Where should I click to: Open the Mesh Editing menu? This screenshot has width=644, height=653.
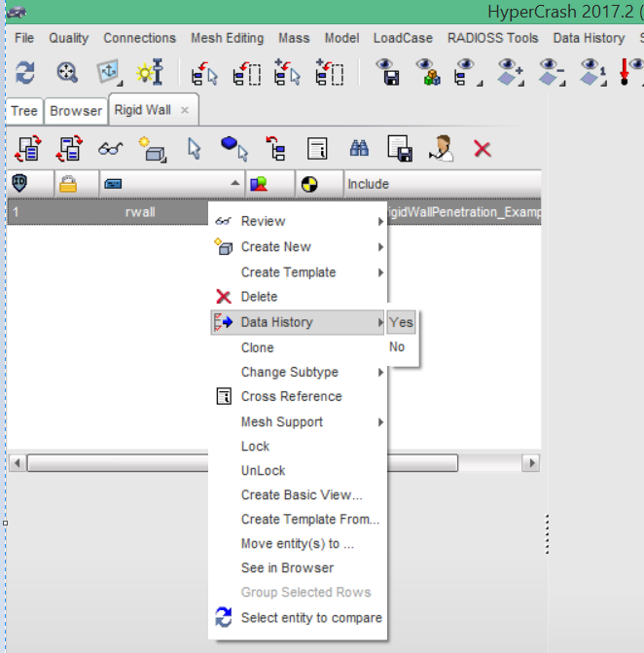coord(228,38)
